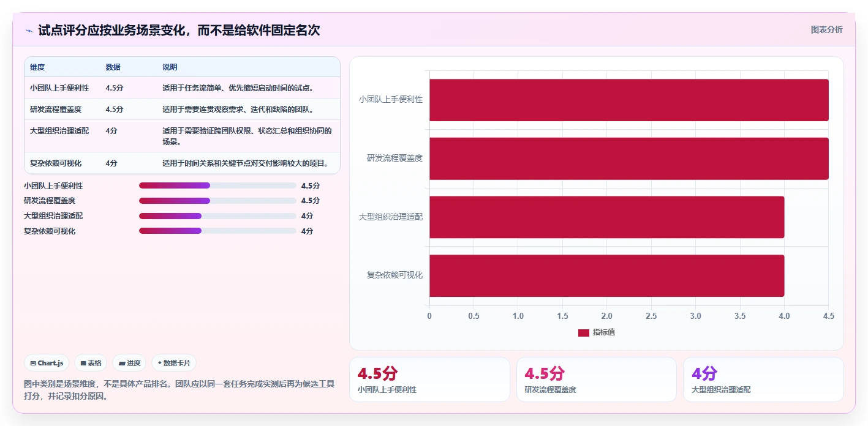Screen dimensions: 868x426
Task: Click the 说明 table column header
Action: coord(170,67)
